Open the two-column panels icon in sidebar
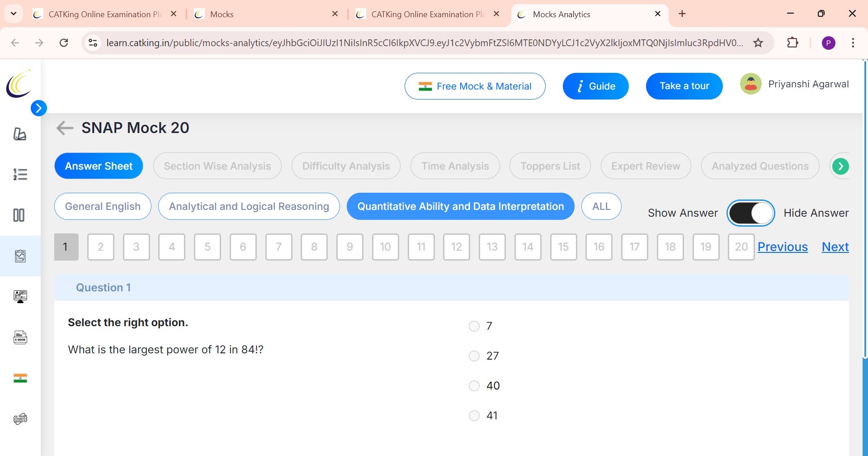 pos(19,215)
